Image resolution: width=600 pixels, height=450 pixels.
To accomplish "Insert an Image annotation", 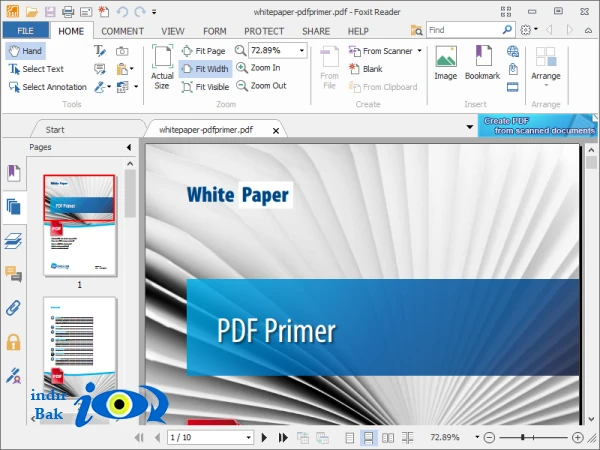I will 446,63.
